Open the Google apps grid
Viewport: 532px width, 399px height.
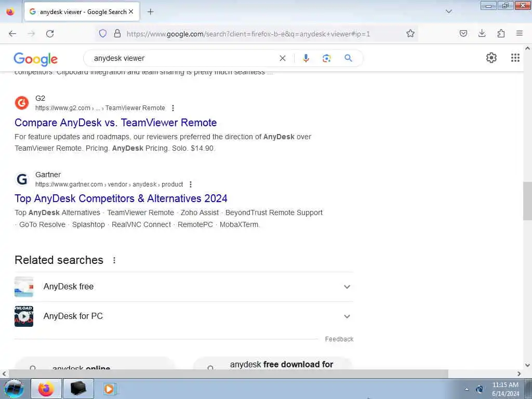515,58
